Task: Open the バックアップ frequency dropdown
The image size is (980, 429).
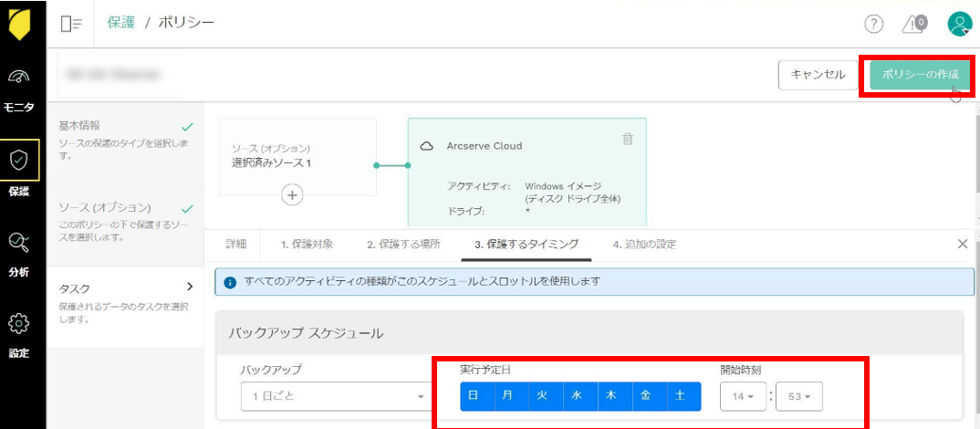Action: (x=334, y=397)
